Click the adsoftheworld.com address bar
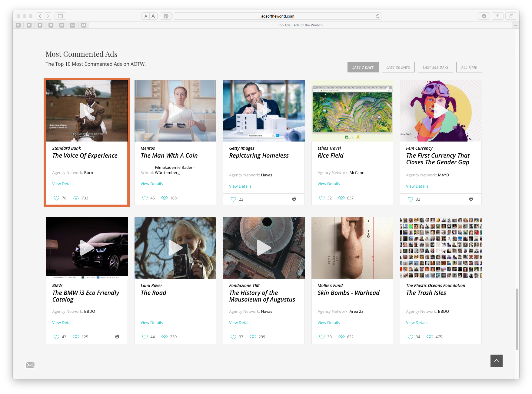Screen dimensions: 532x394 278,16
